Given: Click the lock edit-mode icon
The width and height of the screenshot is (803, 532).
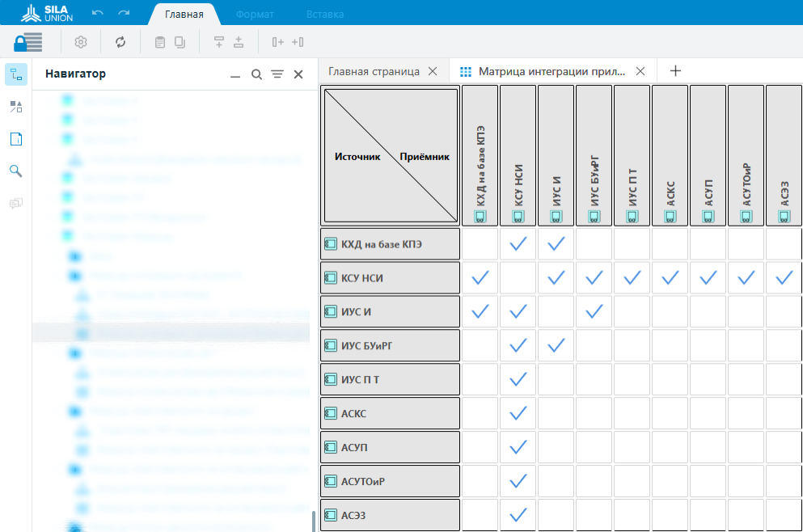Looking at the screenshot, I should 28,42.
